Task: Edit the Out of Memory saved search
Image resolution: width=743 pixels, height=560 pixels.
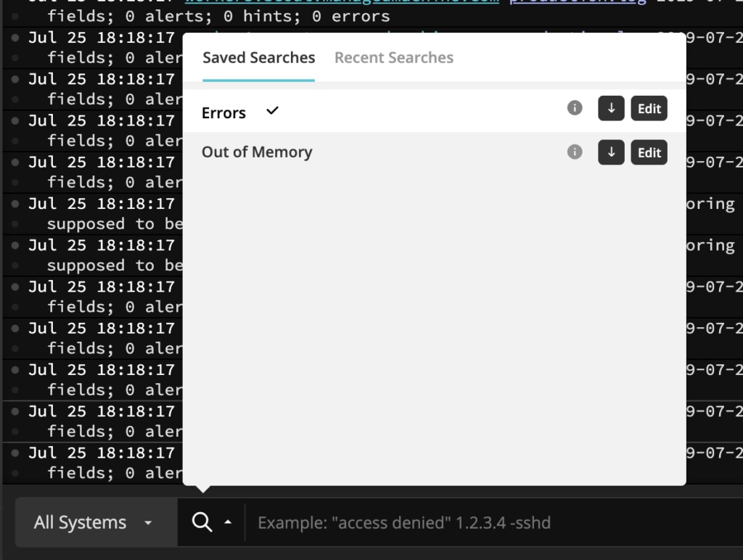Action: pyautogui.click(x=649, y=152)
